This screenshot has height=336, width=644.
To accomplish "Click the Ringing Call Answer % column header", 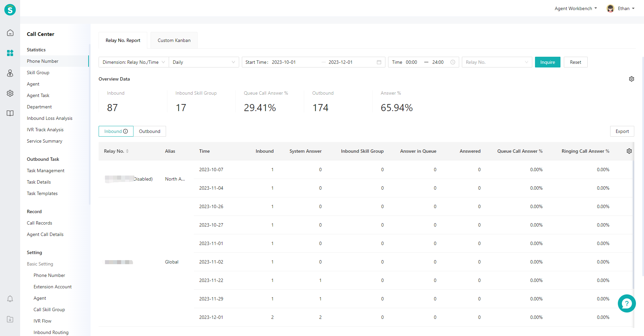I will click(585, 151).
